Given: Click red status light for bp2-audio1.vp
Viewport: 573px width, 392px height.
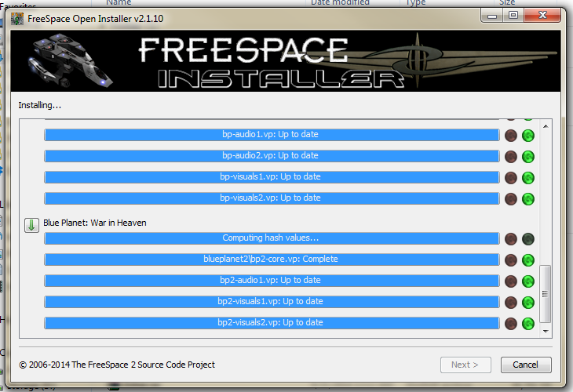Looking at the screenshot, I should coord(510,281).
